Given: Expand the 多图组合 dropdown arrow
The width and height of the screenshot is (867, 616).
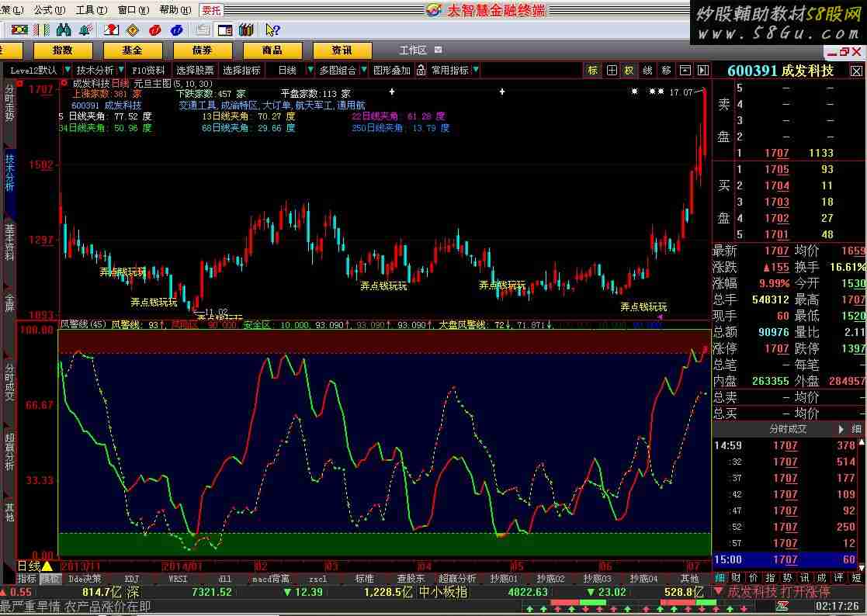Looking at the screenshot, I should pos(363,70).
